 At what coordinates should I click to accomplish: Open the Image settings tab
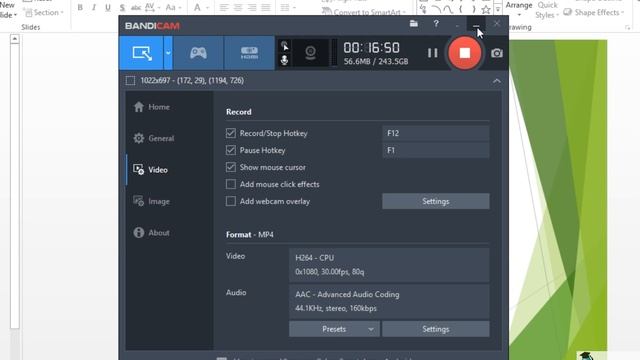(151, 201)
